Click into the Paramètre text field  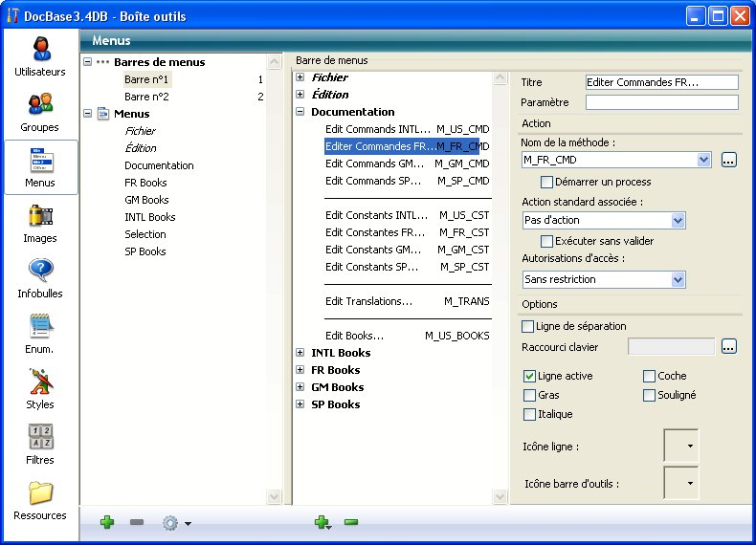(661, 102)
